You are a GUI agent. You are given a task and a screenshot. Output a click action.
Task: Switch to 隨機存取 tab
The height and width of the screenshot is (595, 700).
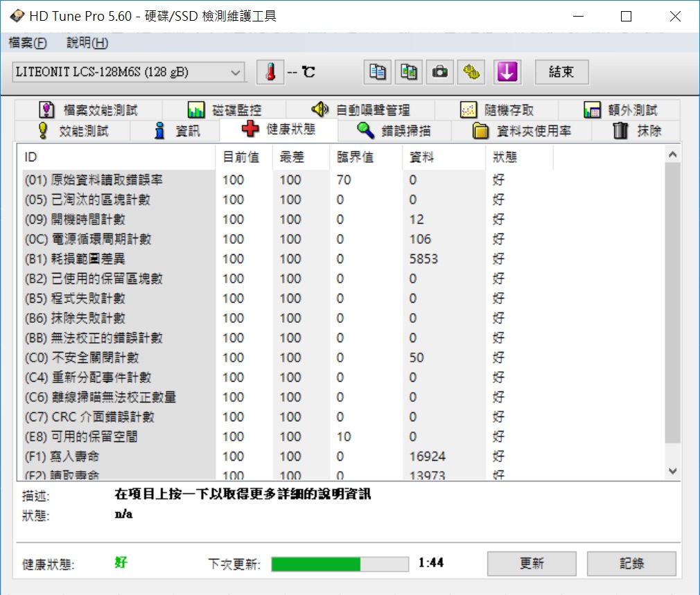(497, 109)
